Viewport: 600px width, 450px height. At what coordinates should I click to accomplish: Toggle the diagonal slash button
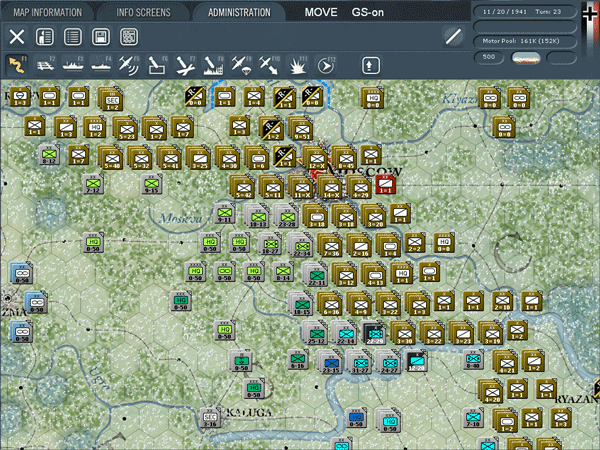coord(453,37)
